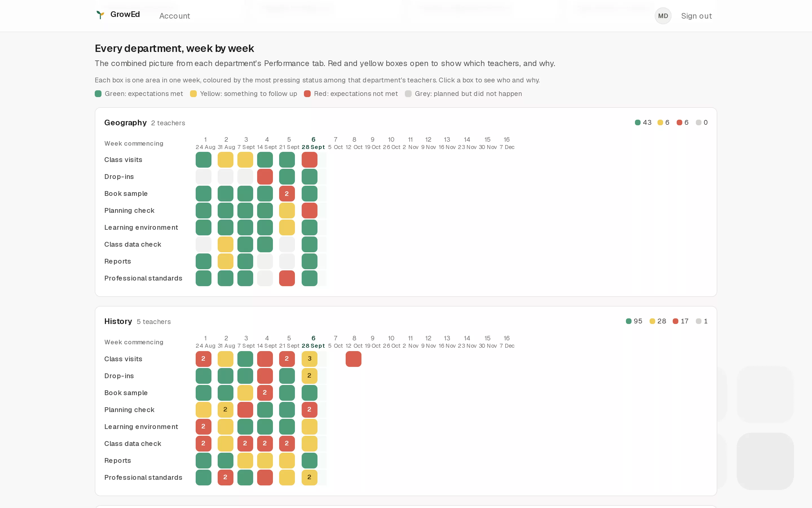The height and width of the screenshot is (508, 812).
Task: Open History Planning check red box week 6
Action: click(309, 410)
